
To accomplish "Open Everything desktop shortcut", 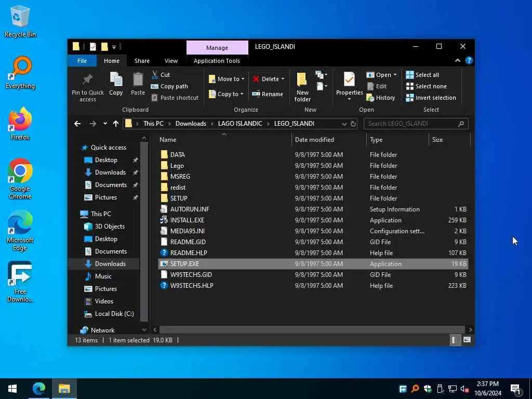I will pyautogui.click(x=20, y=73).
